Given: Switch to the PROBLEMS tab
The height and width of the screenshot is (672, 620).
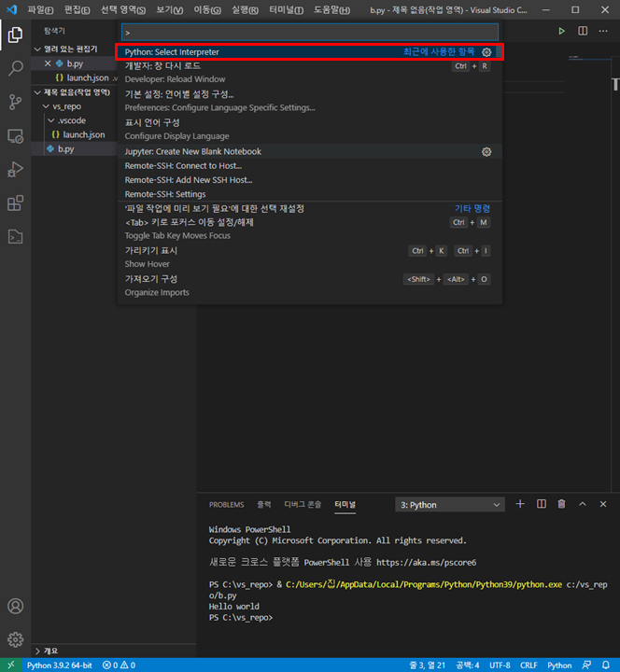Looking at the screenshot, I should (226, 504).
